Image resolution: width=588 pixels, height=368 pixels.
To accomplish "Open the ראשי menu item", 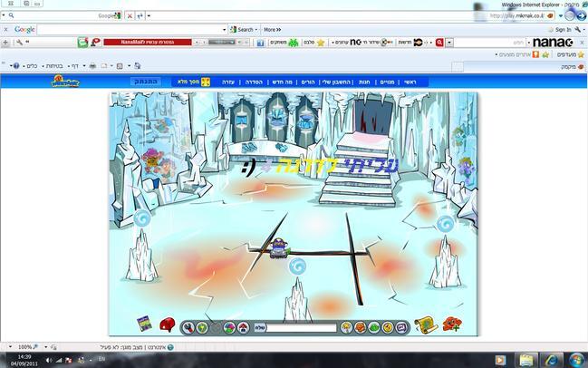I will click(x=410, y=82).
